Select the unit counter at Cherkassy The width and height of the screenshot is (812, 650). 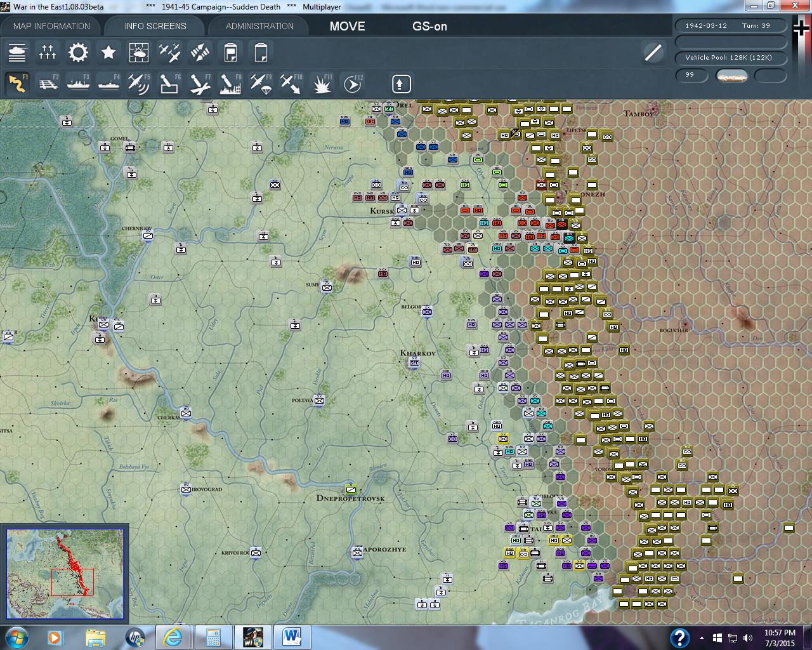click(x=186, y=413)
